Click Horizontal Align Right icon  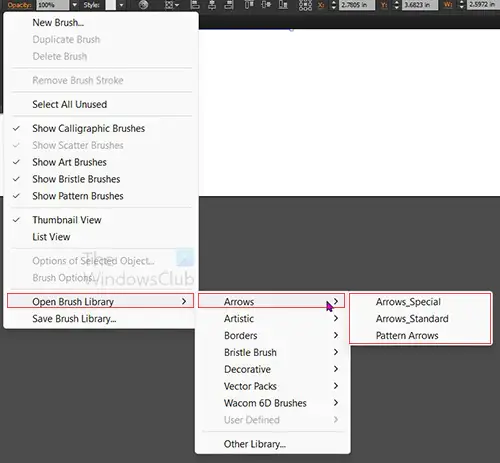pos(229,5)
